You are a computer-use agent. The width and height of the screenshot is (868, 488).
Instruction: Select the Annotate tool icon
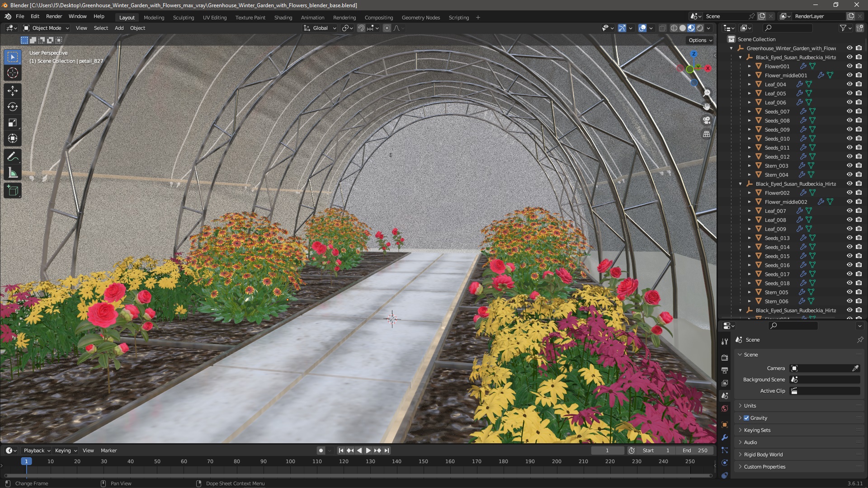tap(13, 156)
